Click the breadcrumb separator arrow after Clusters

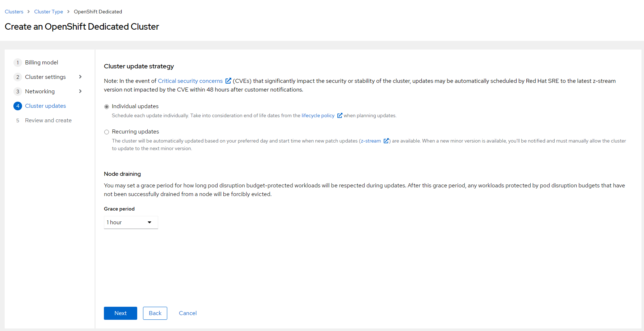(x=29, y=12)
